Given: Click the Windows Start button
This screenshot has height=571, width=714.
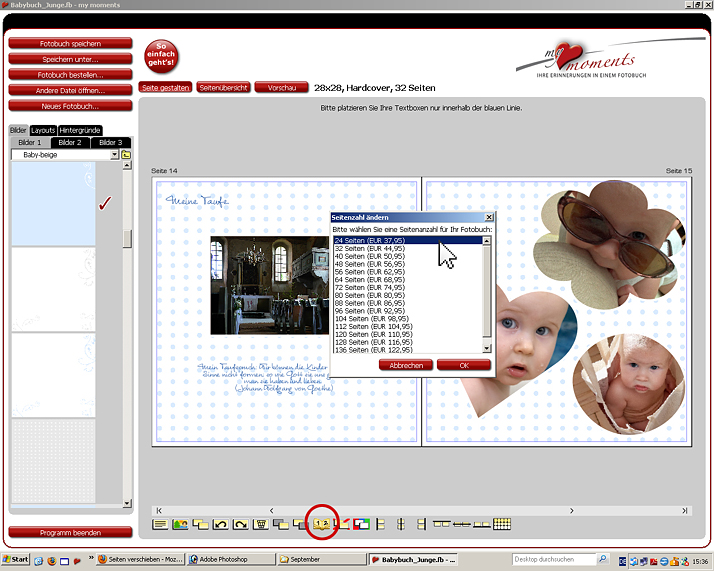Looking at the screenshot, I should pos(16,559).
